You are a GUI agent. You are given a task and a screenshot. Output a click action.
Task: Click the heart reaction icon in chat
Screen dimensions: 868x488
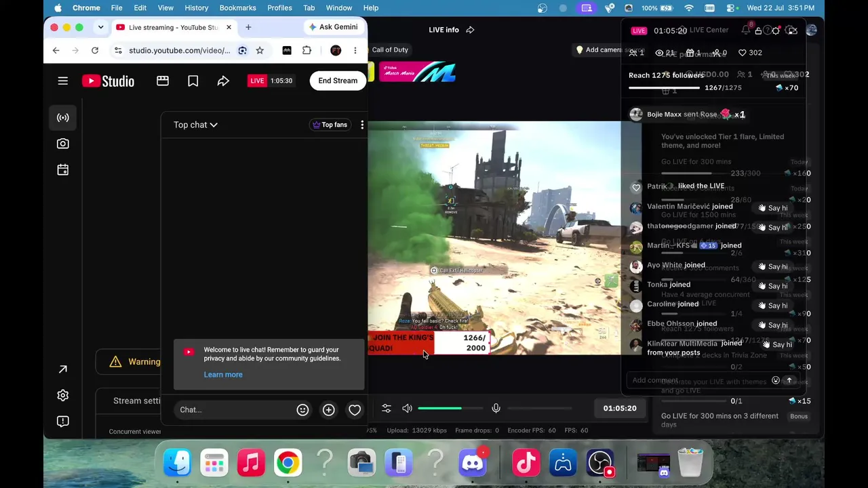coord(355,410)
